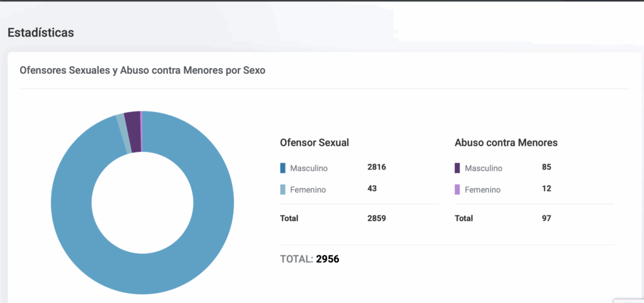Click the Femenino label under Ofensor Sexual
Image resolution: width=644 pixels, height=303 pixels.
pos(308,190)
